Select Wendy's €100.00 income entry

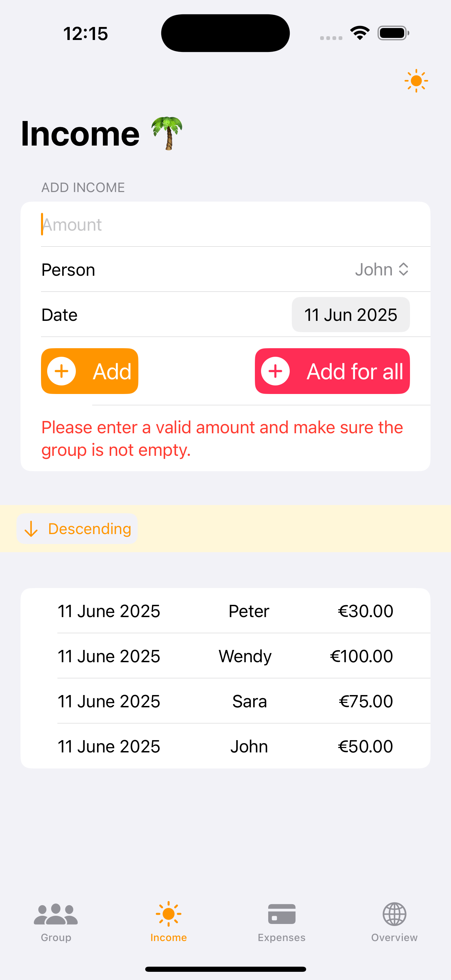[x=225, y=656]
